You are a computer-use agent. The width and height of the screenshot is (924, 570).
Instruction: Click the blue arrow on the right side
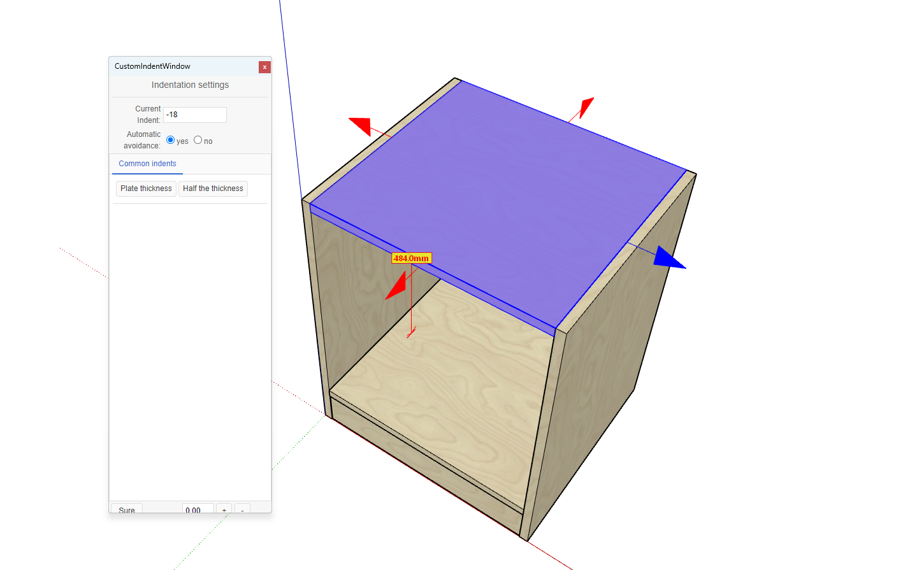tap(667, 259)
